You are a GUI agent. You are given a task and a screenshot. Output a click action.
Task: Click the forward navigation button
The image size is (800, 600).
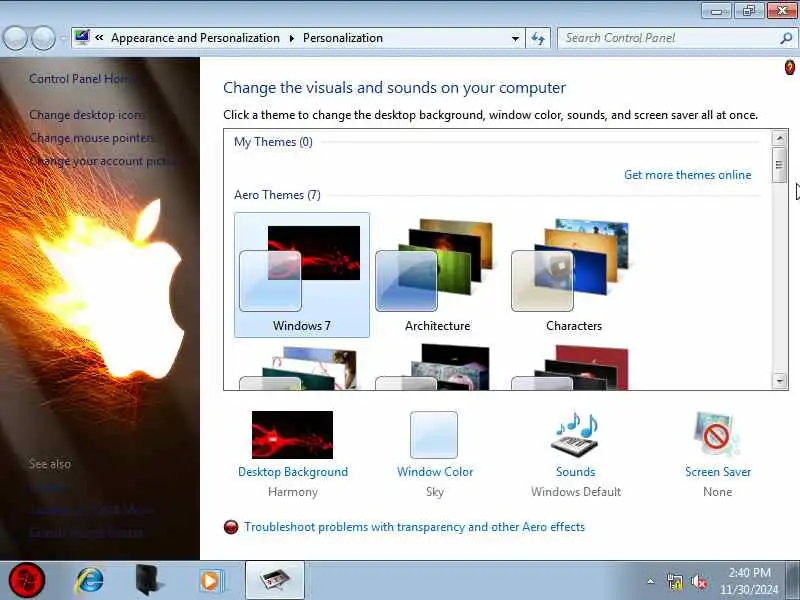point(43,39)
